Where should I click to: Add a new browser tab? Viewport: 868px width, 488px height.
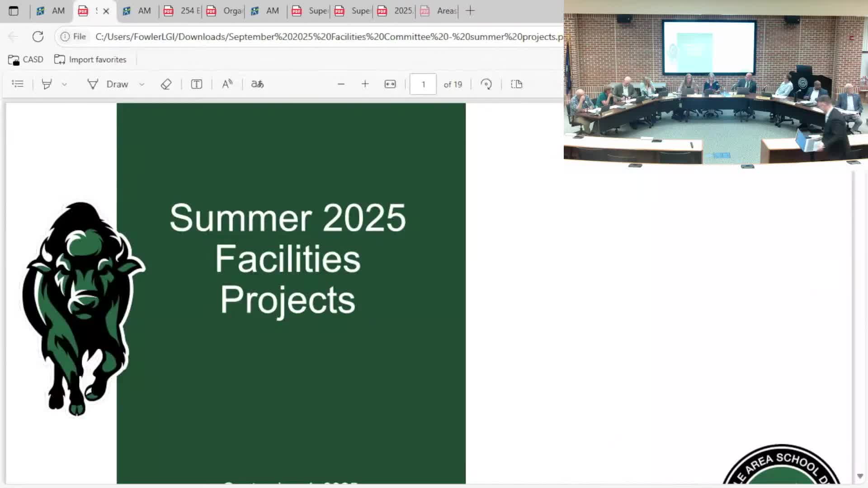(470, 11)
